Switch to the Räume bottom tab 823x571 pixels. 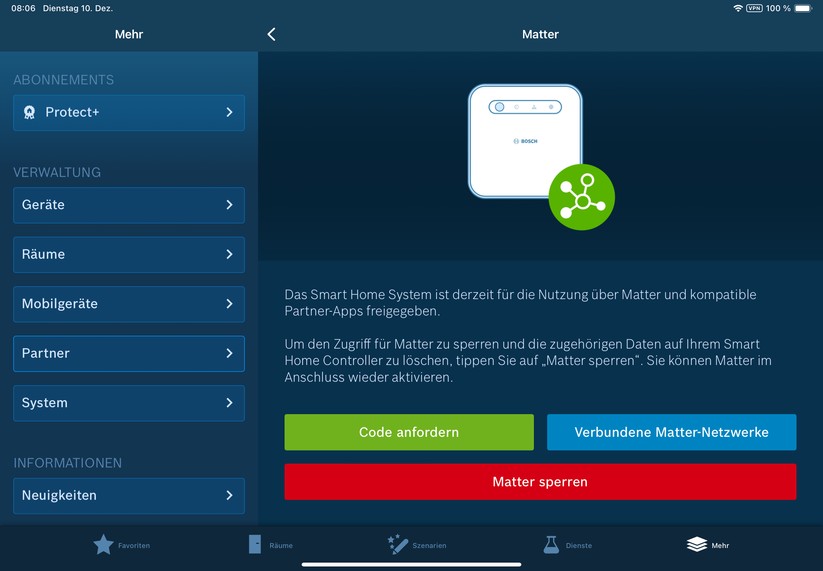coord(270,545)
